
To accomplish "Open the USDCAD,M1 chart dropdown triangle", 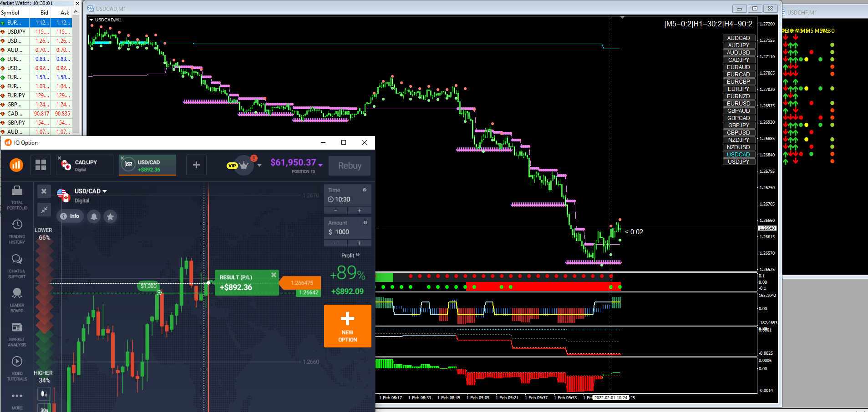I will pos(91,20).
